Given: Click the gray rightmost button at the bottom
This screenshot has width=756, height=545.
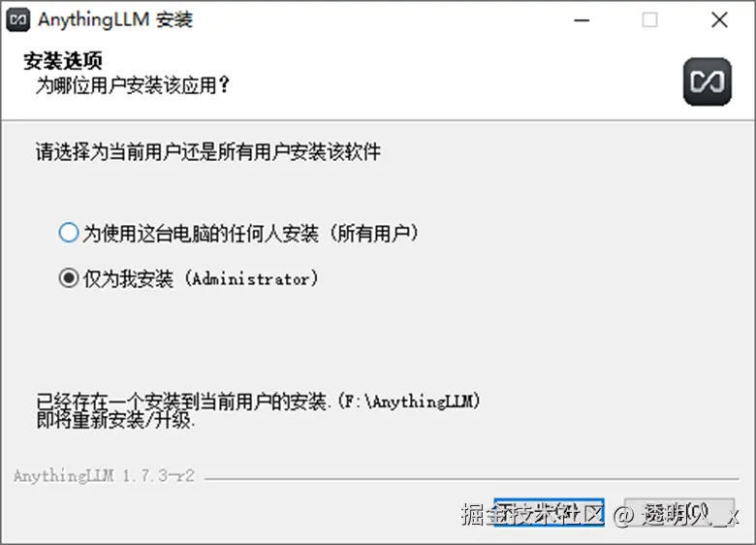Looking at the screenshot, I should coord(679,512).
